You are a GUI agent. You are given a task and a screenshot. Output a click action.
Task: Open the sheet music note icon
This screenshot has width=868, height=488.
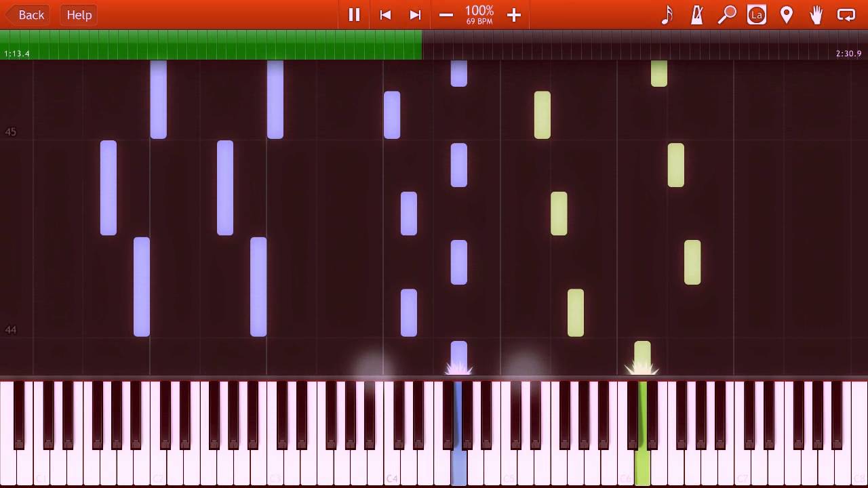(667, 15)
